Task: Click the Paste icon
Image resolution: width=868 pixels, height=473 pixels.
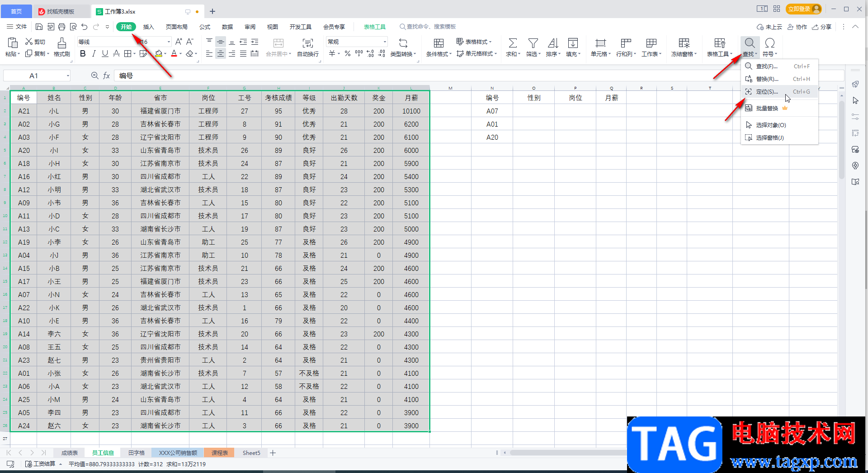Action: pos(13,43)
